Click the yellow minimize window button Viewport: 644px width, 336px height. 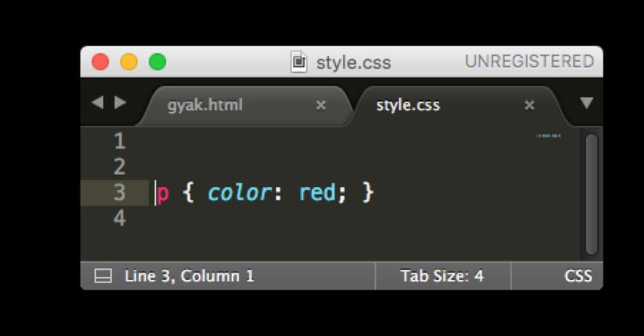click(128, 62)
